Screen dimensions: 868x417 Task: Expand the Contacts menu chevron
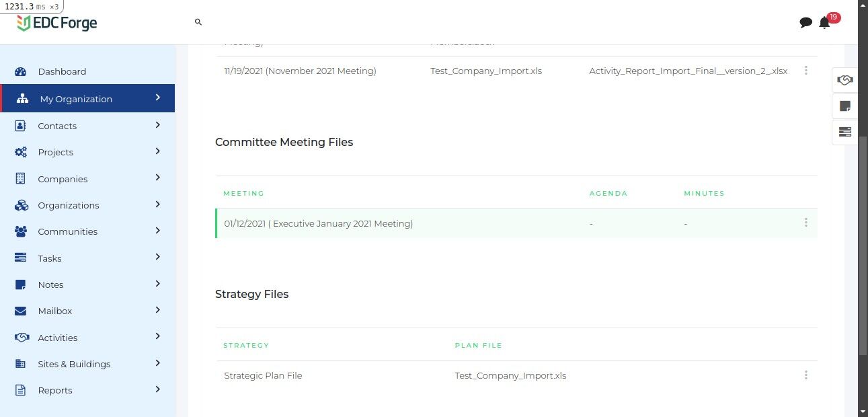pos(158,125)
